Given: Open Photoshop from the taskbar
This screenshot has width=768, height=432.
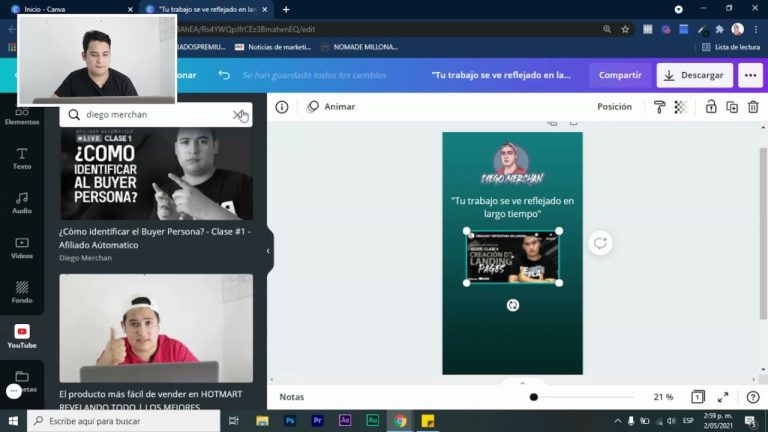Looking at the screenshot, I should [290, 421].
